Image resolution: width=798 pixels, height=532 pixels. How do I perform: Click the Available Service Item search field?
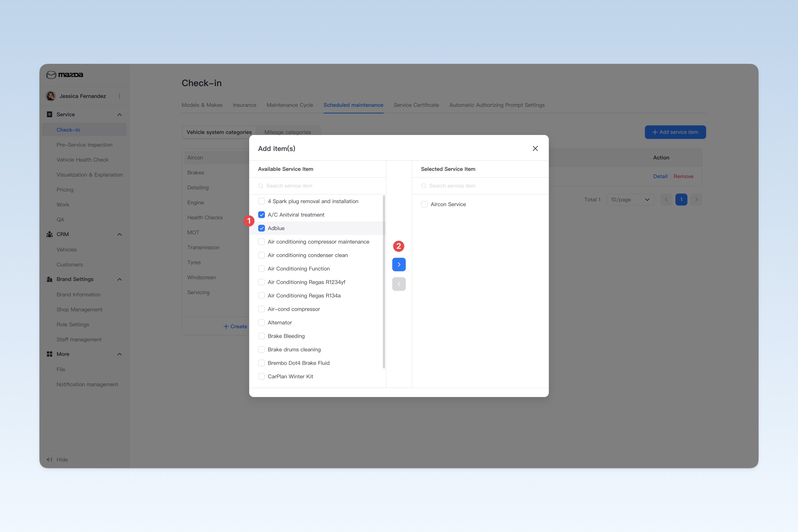317,186
